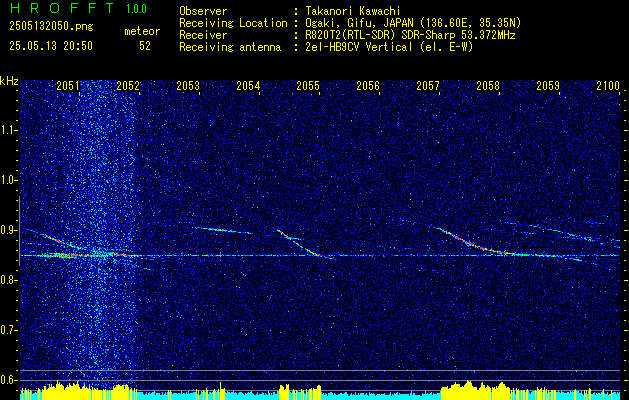Click the 2054 time marker

(x=248, y=86)
